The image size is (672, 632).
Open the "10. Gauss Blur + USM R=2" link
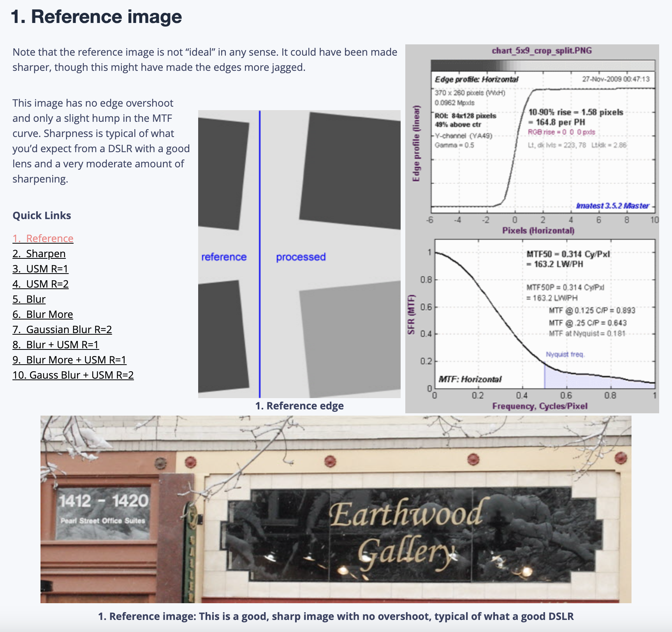pyautogui.click(x=73, y=375)
